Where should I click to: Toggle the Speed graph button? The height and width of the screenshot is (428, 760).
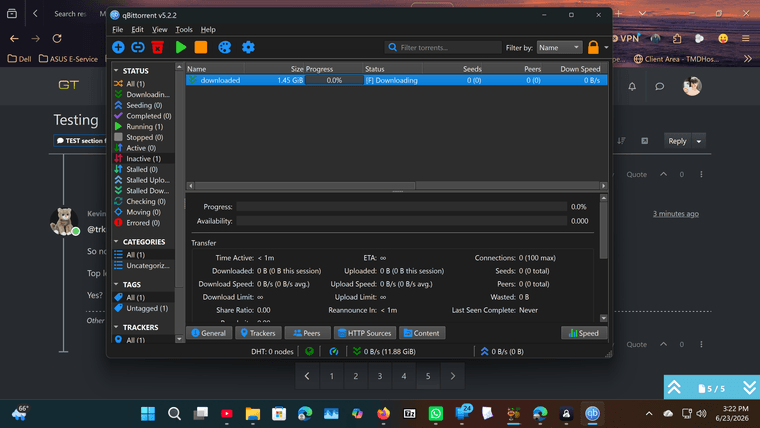tap(584, 333)
